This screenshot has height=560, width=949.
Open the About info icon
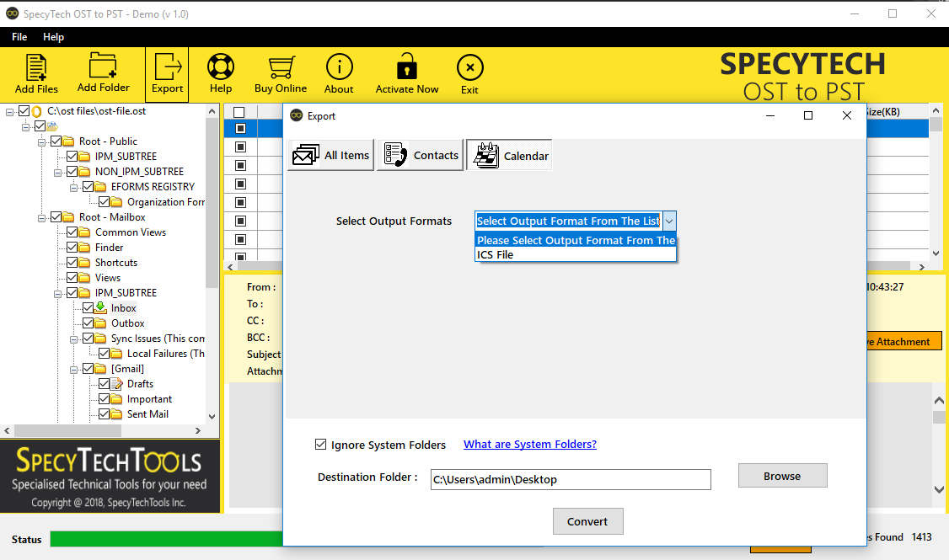339,67
